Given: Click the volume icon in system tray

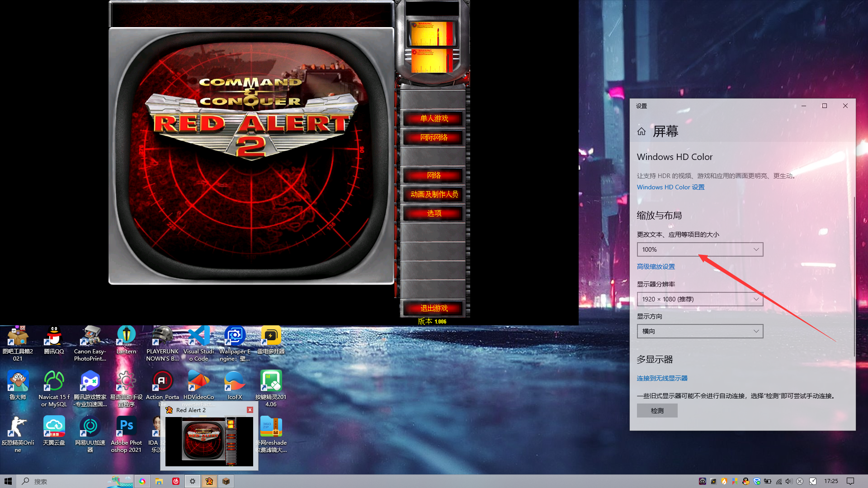Looking at the screenshot, I should pos(788,481).
